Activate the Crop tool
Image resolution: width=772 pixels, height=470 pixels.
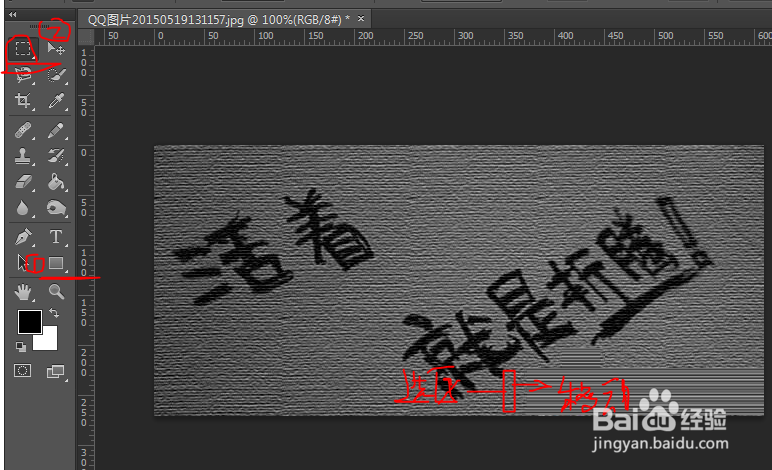pyautogui.click(x=23, y=100)
